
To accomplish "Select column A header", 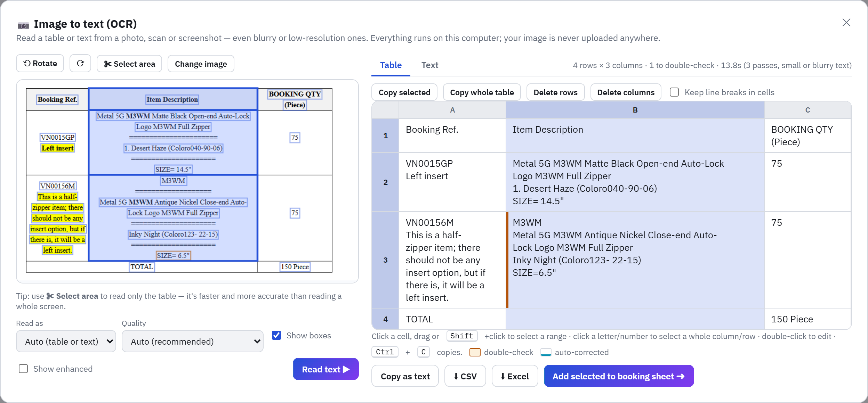I will [x=452, y=110].
